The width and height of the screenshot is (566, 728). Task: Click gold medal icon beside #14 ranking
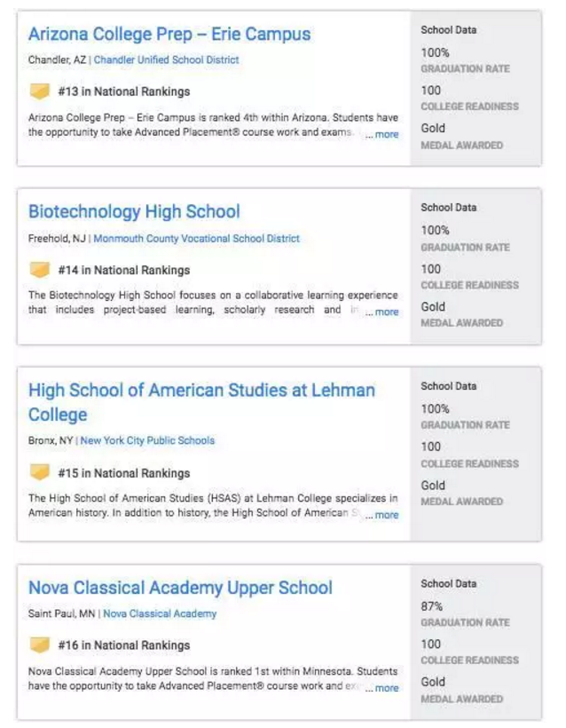(39, 270)
